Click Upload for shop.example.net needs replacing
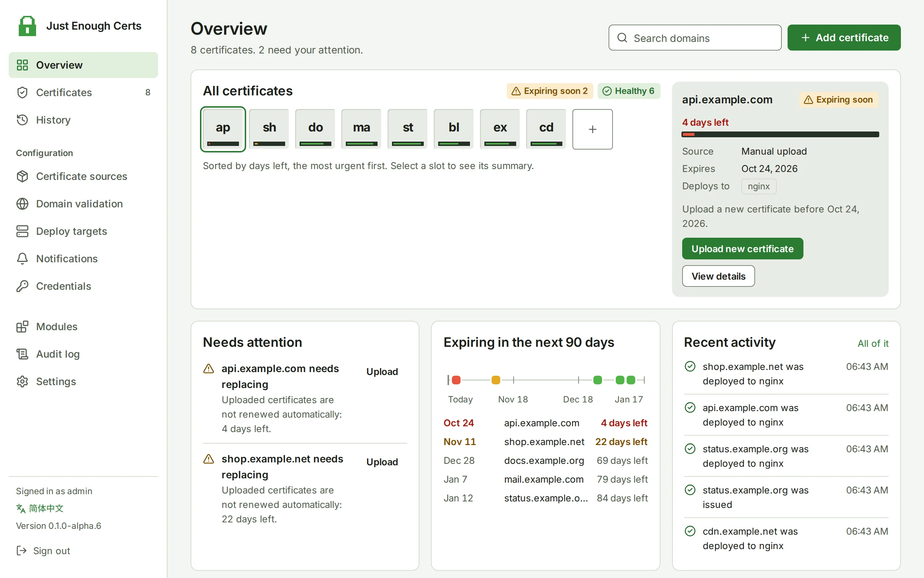 (382, 462)
